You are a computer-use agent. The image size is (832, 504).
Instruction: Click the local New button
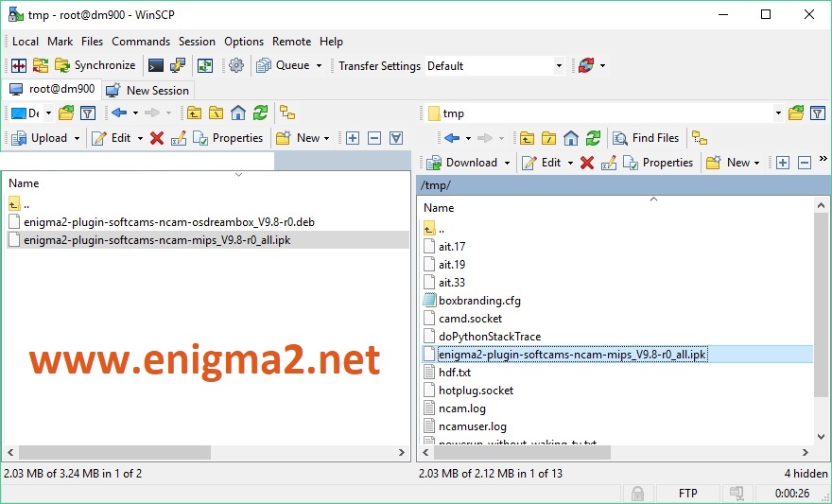click(x=304, y=138)
